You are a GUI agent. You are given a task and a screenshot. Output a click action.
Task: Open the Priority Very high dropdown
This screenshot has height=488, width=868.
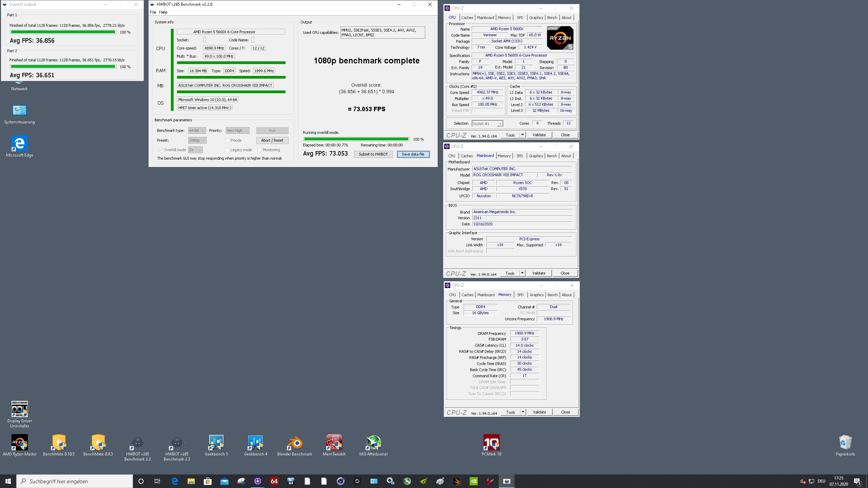coord(237,130)
